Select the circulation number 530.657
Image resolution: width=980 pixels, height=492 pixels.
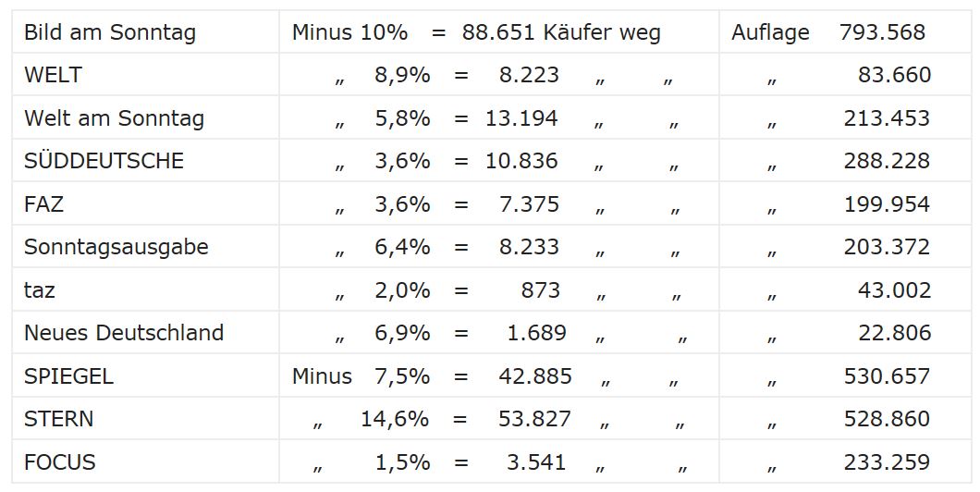click(x=887, y=376)
